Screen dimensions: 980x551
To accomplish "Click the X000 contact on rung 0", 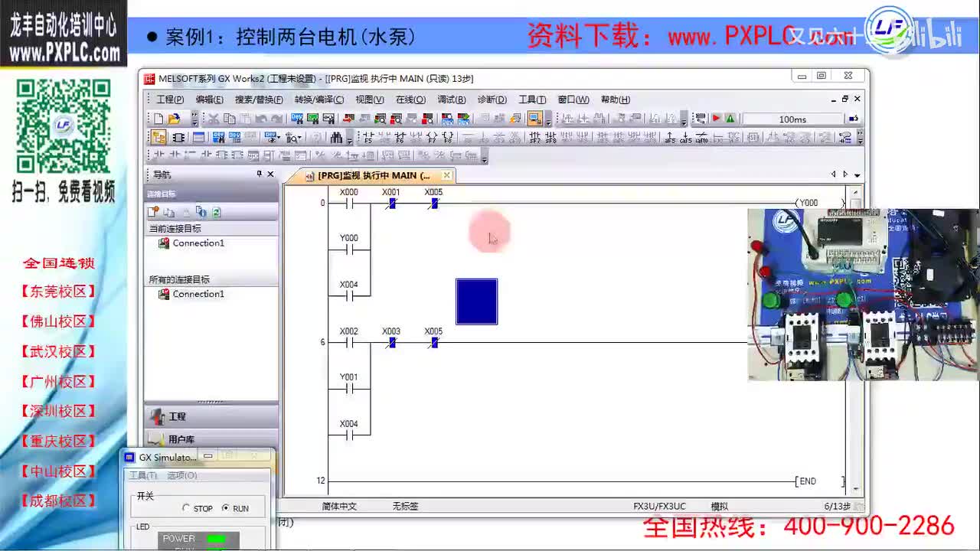I will (349, 203).
